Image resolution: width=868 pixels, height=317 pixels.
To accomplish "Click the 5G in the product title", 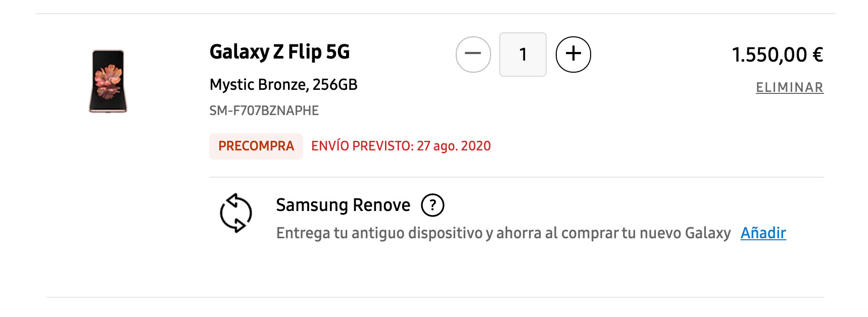I will tap(337, 51).
